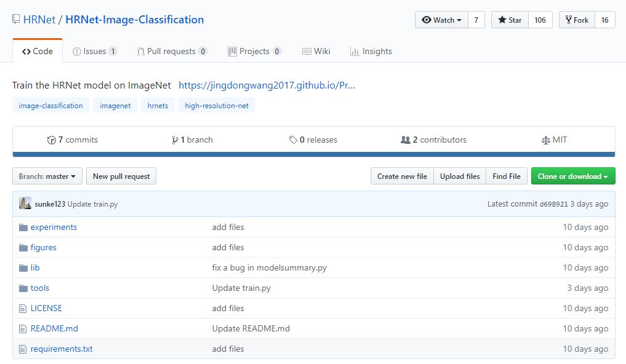The height and width of the screenshot is (364, 626).
Task: Click the branch icon beside 1 branch
Action: pos(175,140)
